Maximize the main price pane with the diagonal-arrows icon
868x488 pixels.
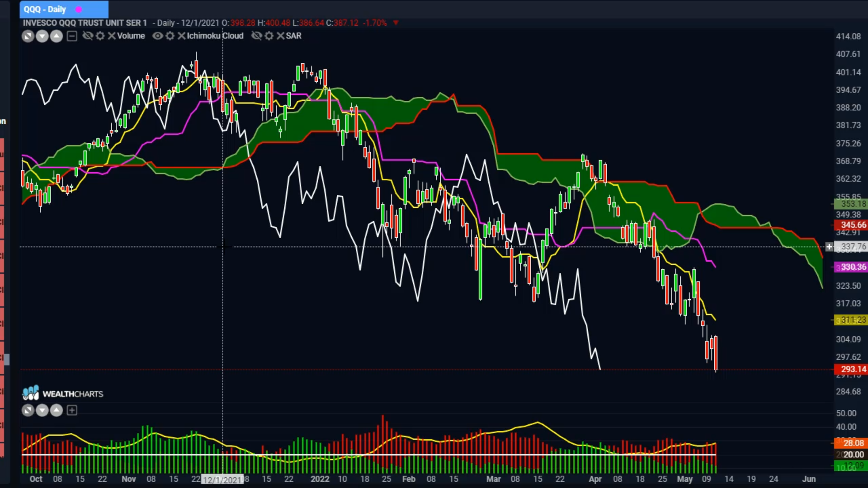pyautogui.click(x=28, y=36)
